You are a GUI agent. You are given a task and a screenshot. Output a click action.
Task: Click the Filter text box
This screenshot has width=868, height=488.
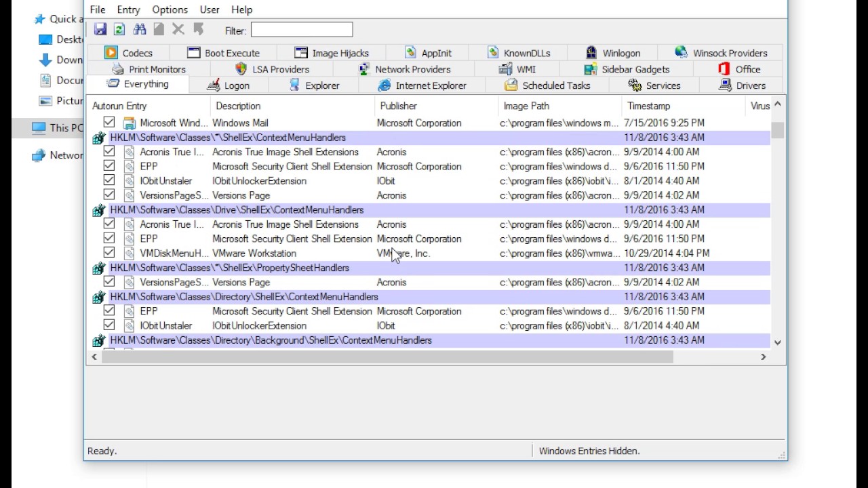(x=302, y=30)
